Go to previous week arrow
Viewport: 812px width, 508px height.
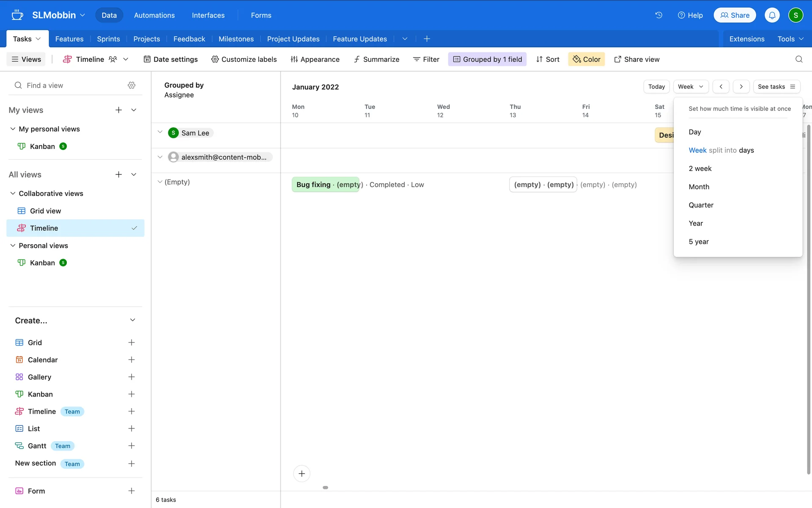[x=721, y=87]
